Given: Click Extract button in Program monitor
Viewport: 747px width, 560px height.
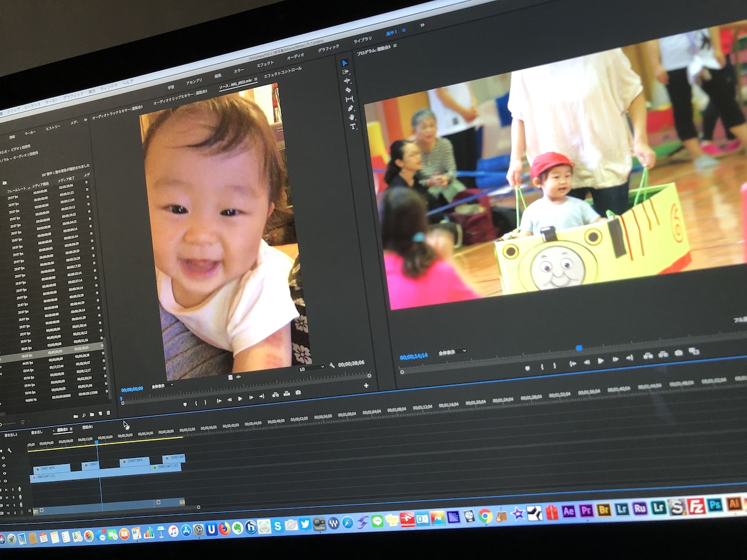Looking at the screenshot, I should pyautogui.click(x=663, y=354).
